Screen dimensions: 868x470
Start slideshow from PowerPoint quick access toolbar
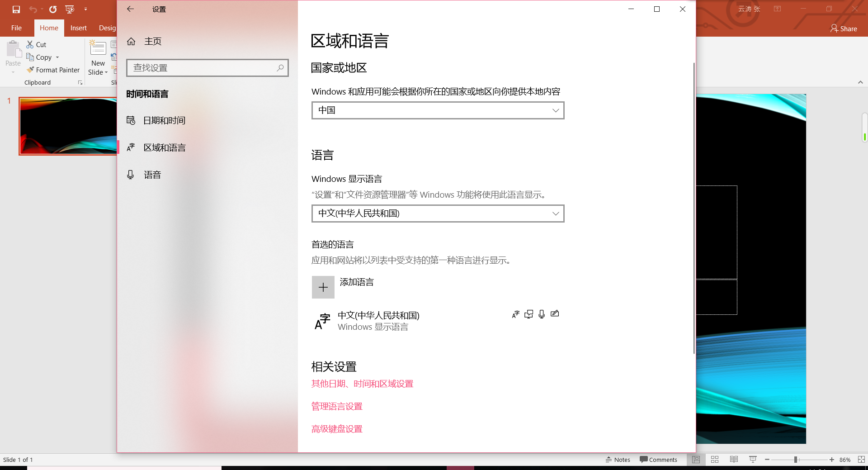[70, 9]
